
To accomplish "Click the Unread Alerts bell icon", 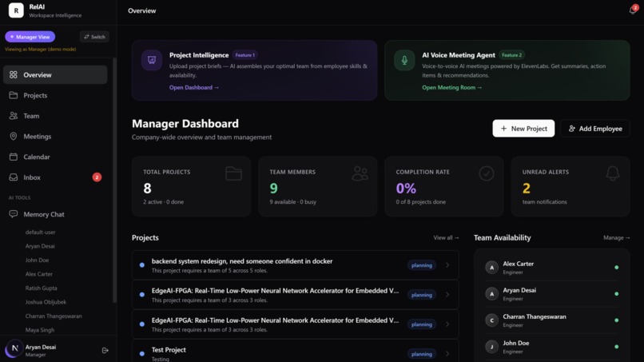I will click(613, 173).
